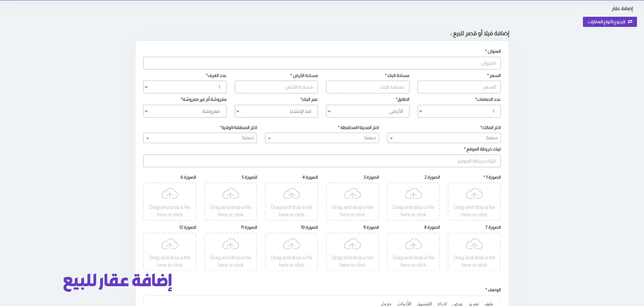This screenshot has height=306, width=644.
Task: Click the upload cloud icon for الصورة 12
Action: click(170, 244)
